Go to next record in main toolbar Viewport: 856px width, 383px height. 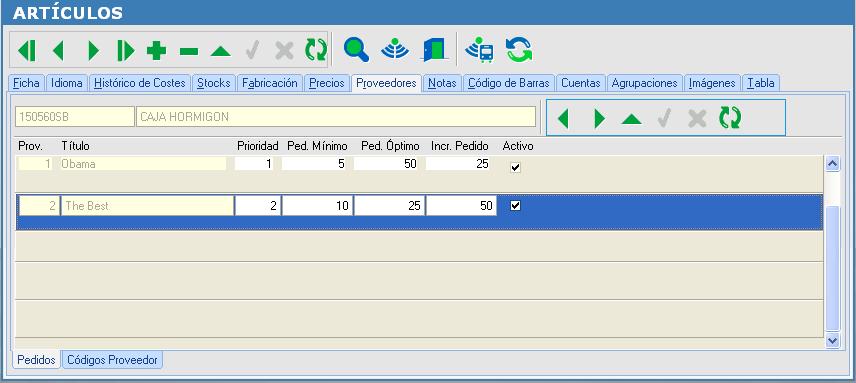click(93, 51)
